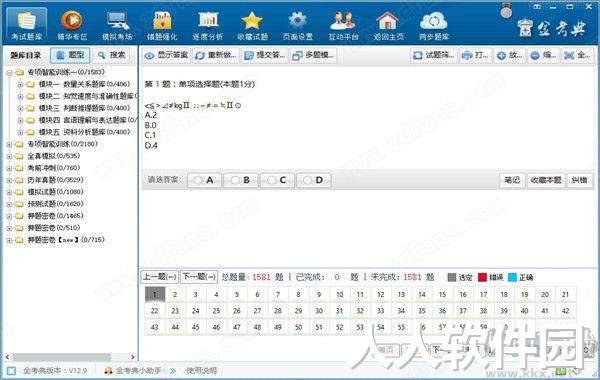Click the 金考典版本 V12.9 status icon
This screenshot has width=600, height=380.
11,370
